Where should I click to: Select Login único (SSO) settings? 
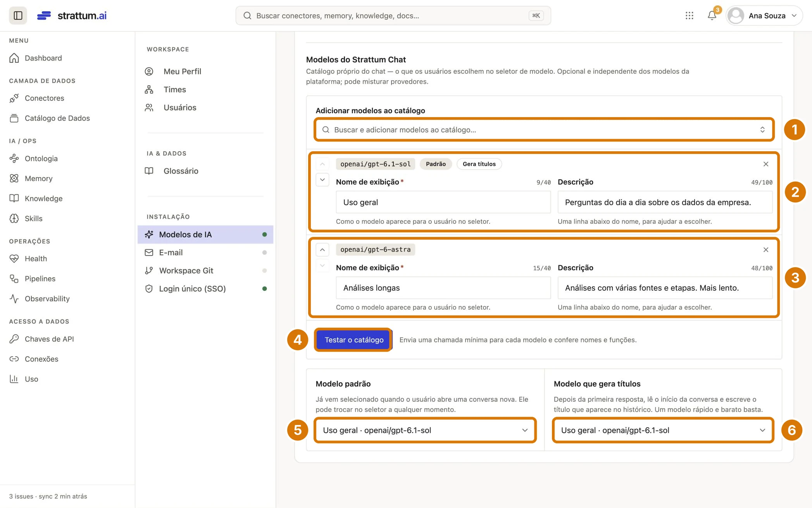point(205,289)
